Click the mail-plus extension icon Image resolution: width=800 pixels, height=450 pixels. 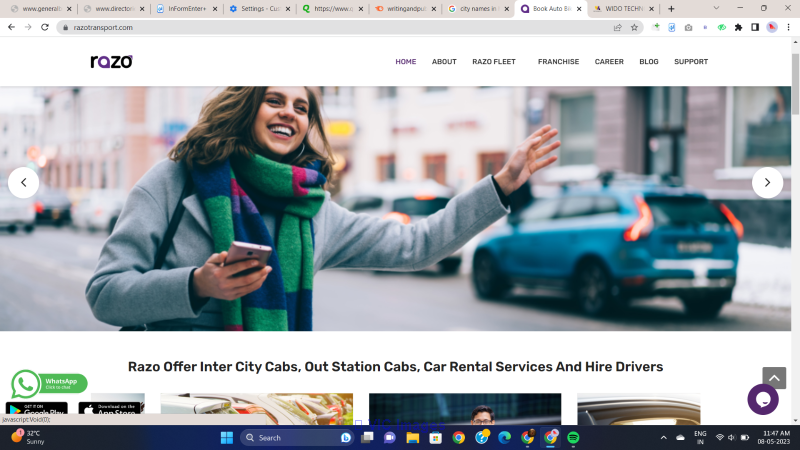pyautogui.click(x=656, y=28)
